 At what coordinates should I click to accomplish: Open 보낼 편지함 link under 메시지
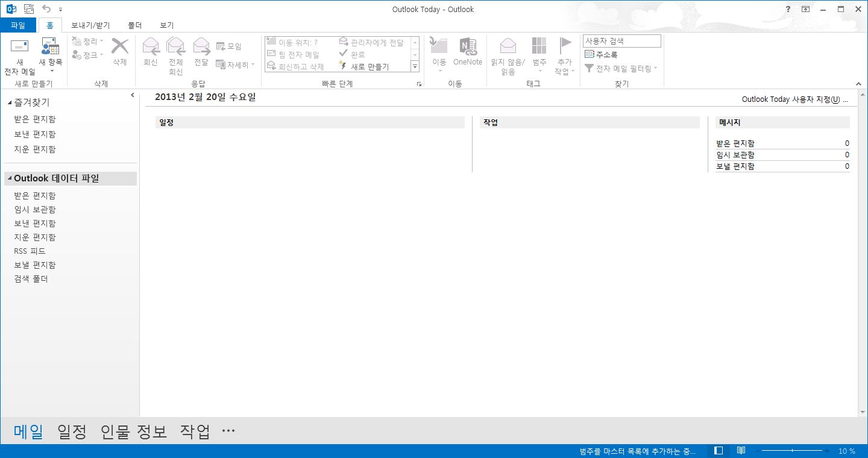click(x=735, y=166)
